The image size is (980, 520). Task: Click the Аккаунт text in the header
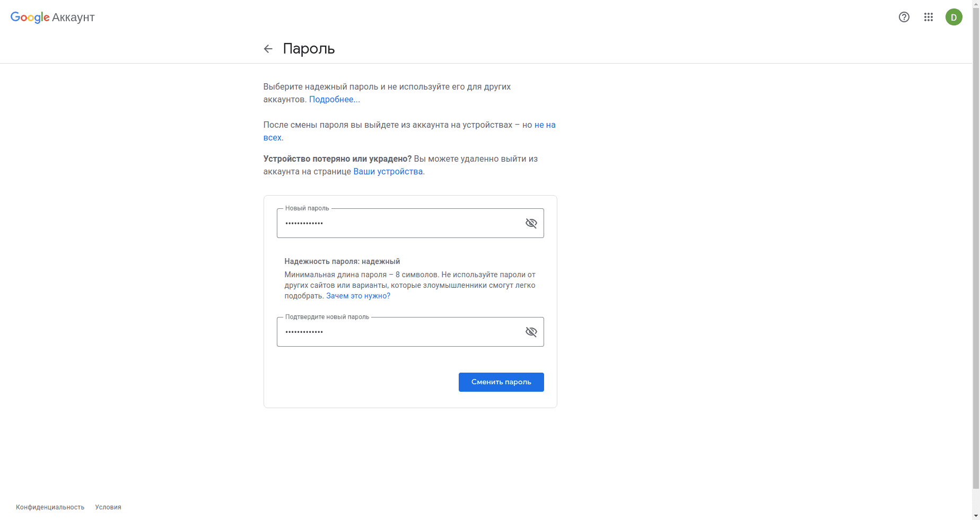coord(73,17)
